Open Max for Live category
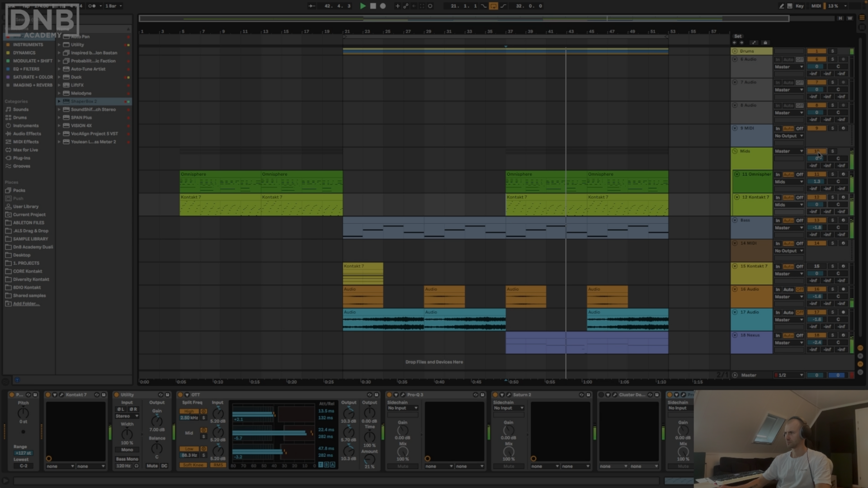The height and width of the screenshot is (488, 868). point(25,150)
